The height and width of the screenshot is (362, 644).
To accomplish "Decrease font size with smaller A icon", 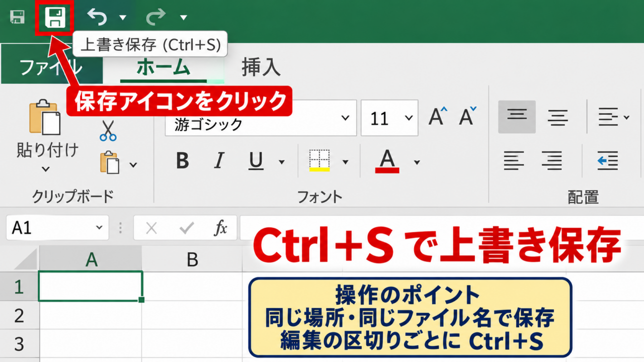I will (468, 117).
